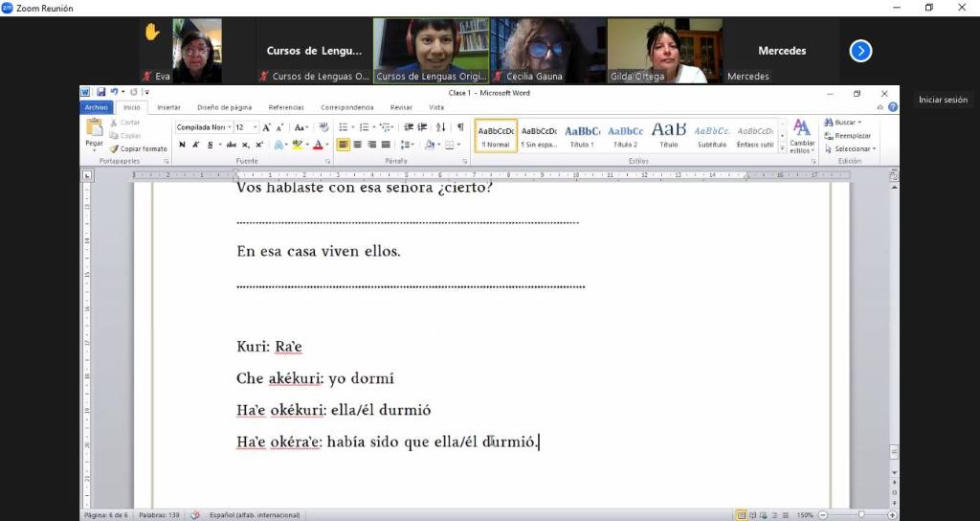Click the zoom slider in status bar

coord(860,514)
